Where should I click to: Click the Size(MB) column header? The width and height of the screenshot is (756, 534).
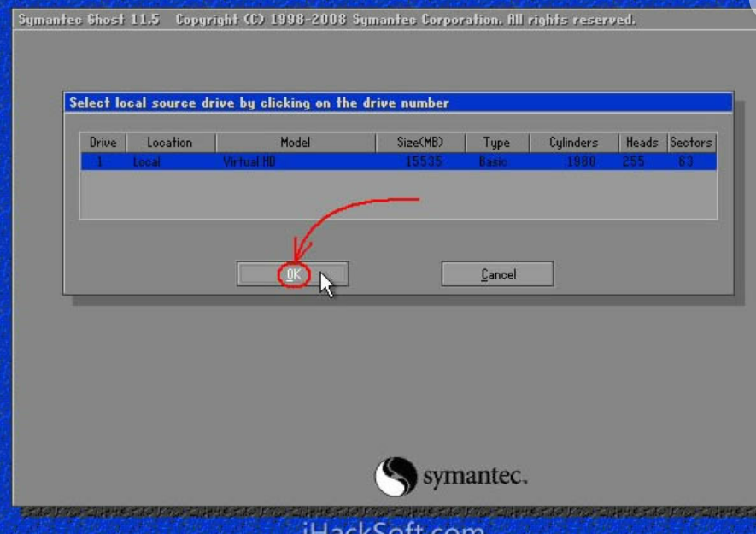click(x=419, y=143)
